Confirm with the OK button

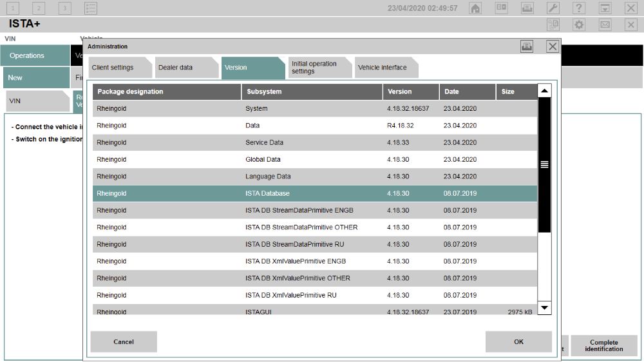point(518,341)
